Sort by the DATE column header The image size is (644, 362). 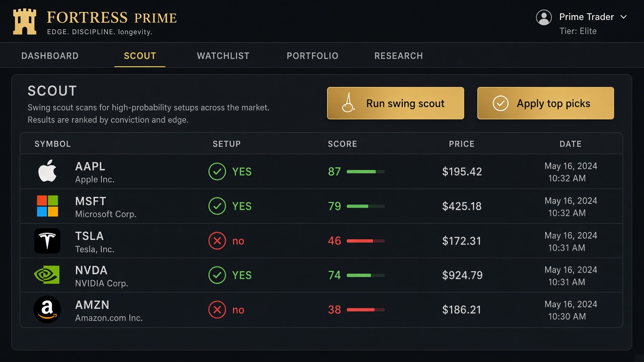571,144
